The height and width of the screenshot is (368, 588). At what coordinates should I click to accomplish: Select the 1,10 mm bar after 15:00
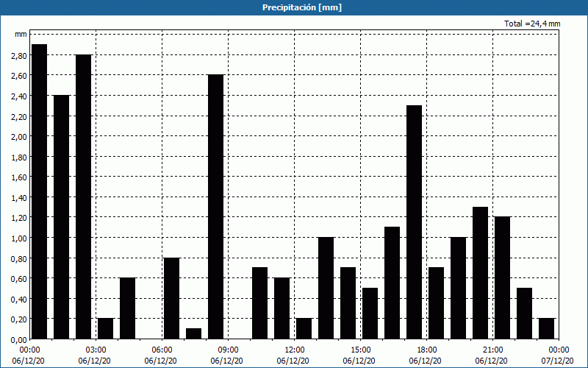[392, 283]
